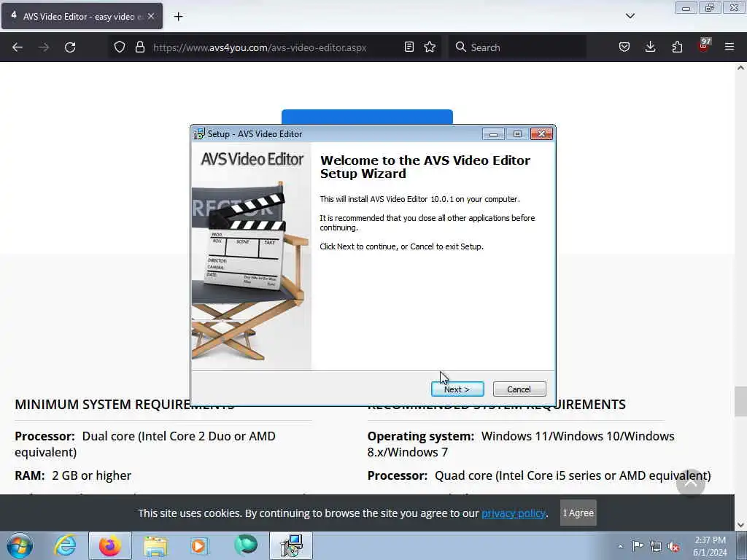
Task: Click the green round app icon in the taskbar
Action: click(x=245, y=545)
